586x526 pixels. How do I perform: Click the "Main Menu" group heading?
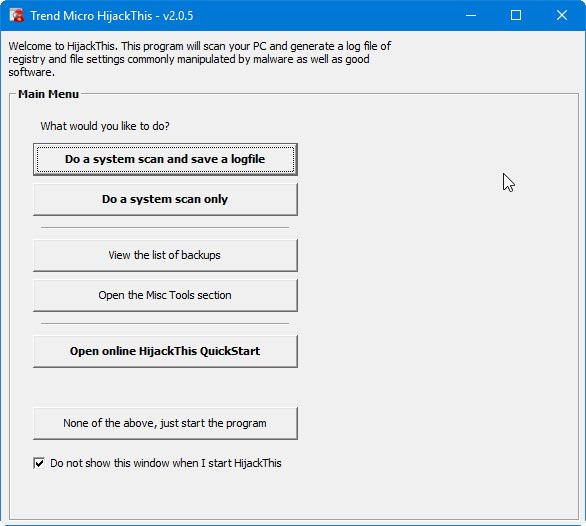tap(49, 94)
